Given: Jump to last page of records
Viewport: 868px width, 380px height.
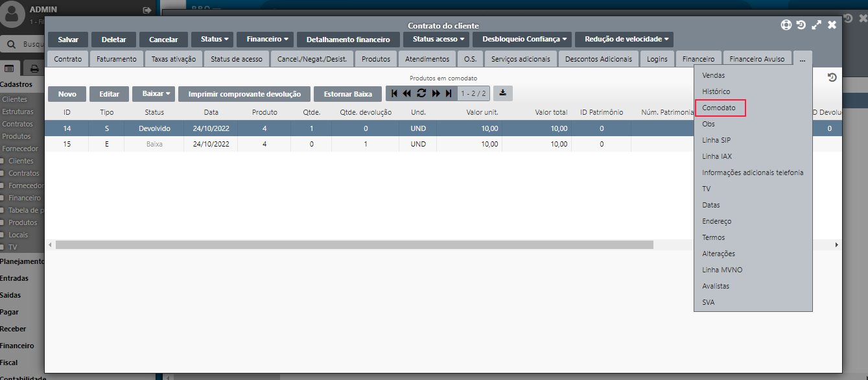Looking at the screenshot, I should [x=449, y=93].
